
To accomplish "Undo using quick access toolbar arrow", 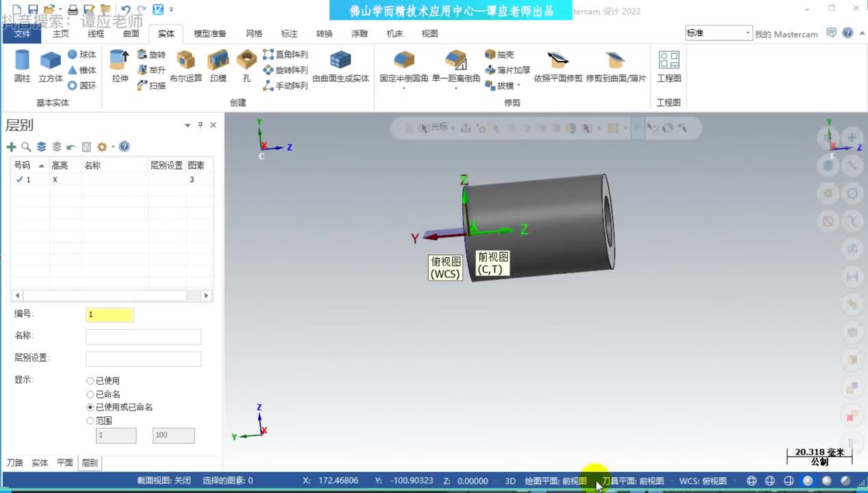I will (125, 10).
